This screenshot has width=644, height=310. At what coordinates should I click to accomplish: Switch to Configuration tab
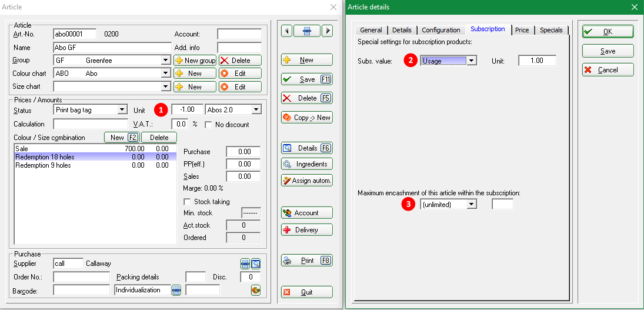(x=441, y=30)
